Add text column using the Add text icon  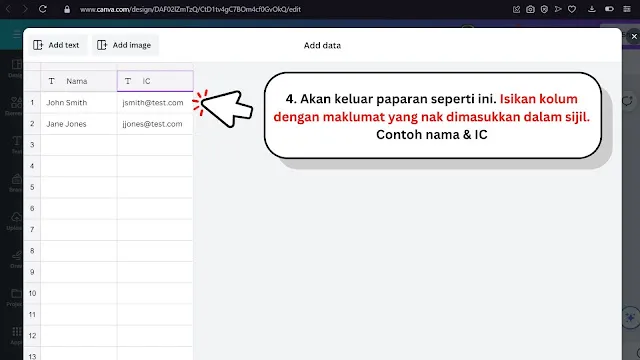click(38, 45)
